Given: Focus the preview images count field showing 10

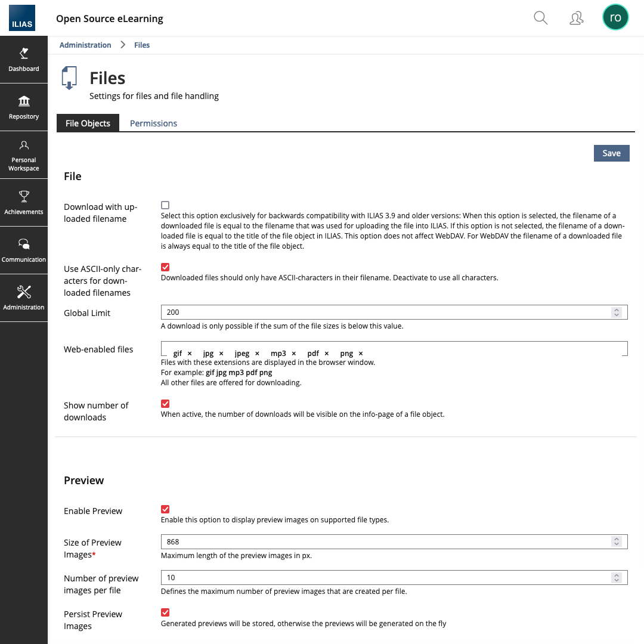Looking at the screenshot, I should click(394, 577).
